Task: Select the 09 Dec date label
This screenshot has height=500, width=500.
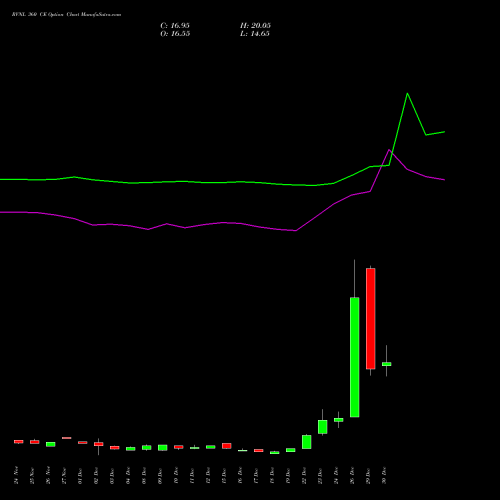Action: click(x=160, y=475)
